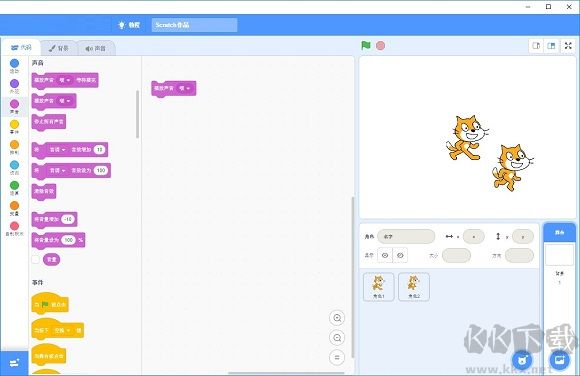
Task: Select the stage backdrop thumbnail
Action: tap(559, 255)
